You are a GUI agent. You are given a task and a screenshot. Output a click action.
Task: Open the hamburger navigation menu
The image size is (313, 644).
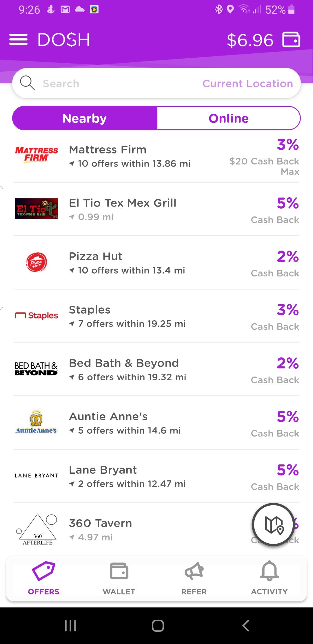click(18, 40)
